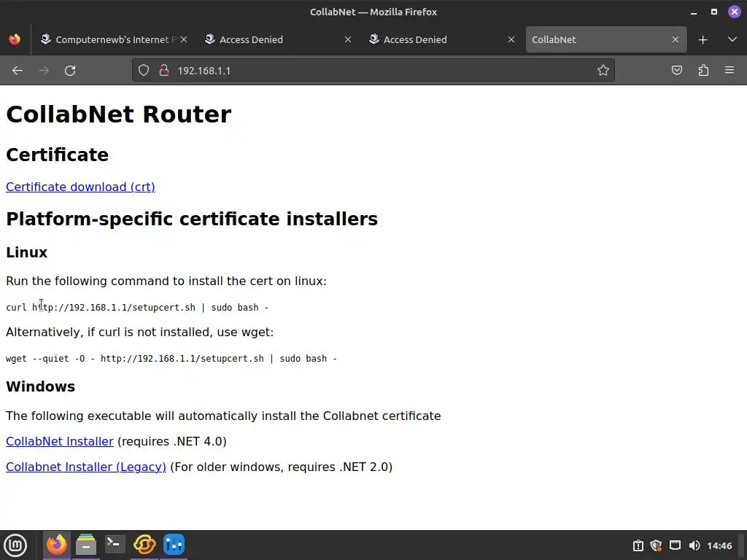Screen dimensions: 747x560
Task: Open the Save to Pocket button
Action: (x=676, y=71)
